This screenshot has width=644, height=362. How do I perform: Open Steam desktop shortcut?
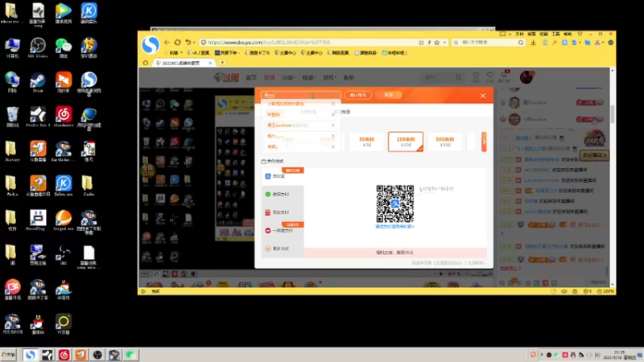pyautogui.click(x=38, y=82)
